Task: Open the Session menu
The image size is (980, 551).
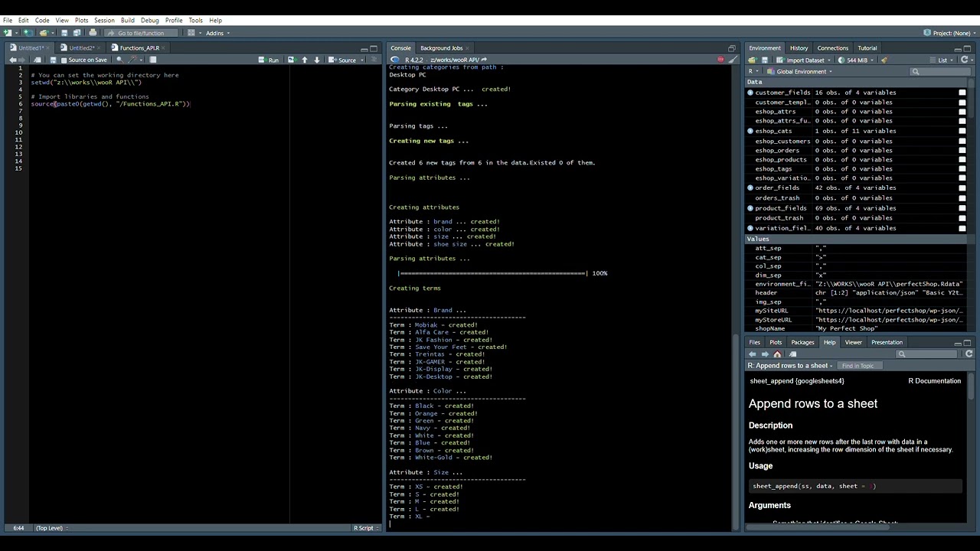Action: coord(104,20)
